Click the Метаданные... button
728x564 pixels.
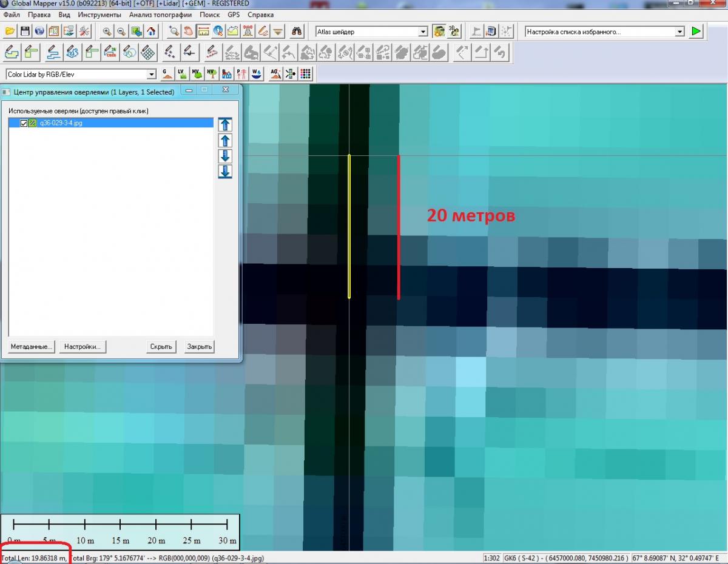coord(32,347)
